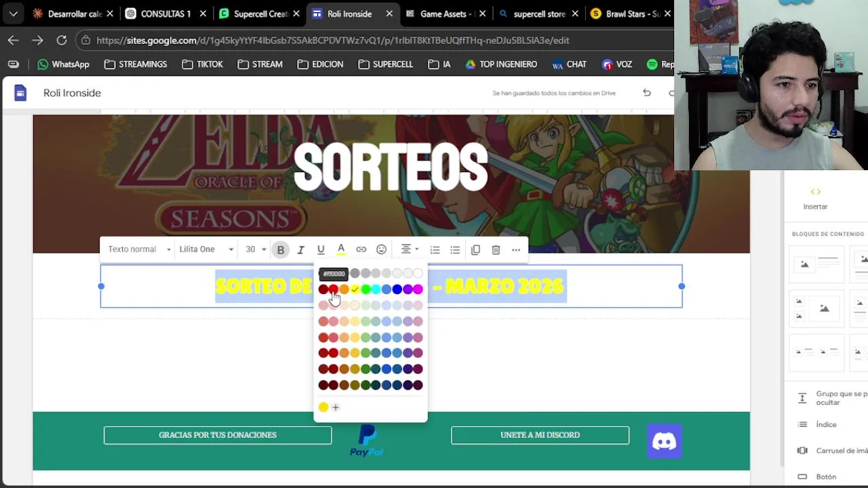Delete the text box with trash icon
Image resolution: width=868 pixels, height=488 pixels.
496,249
